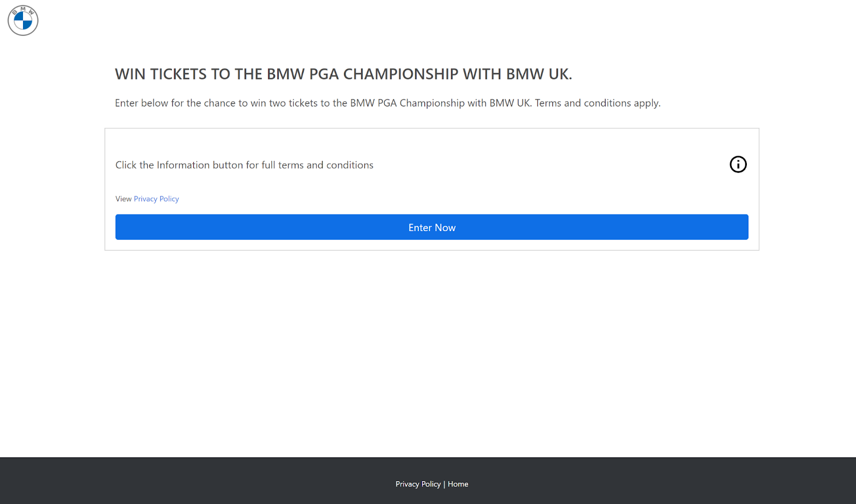Open the terms and conditions information icon

coord(738,164)
